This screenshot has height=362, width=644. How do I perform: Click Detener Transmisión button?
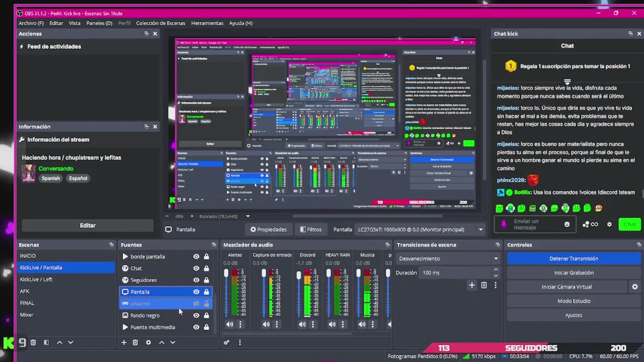pos(574,258)
